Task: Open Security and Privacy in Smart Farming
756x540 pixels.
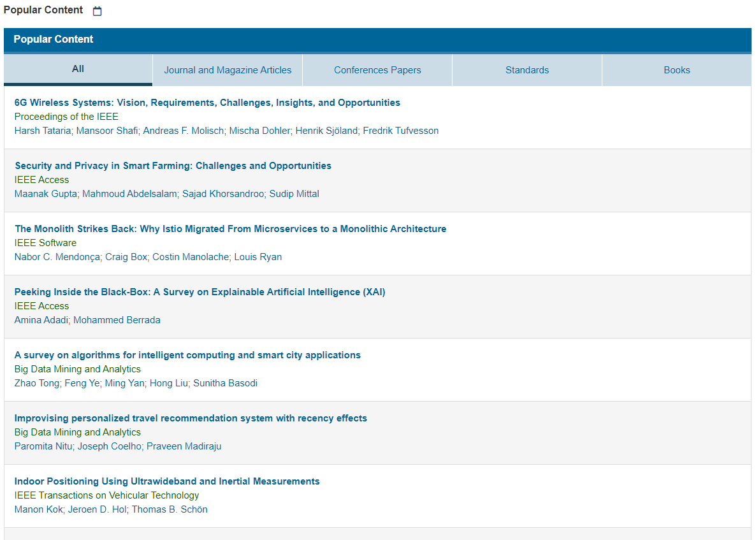Action: [x=173, y=166]
